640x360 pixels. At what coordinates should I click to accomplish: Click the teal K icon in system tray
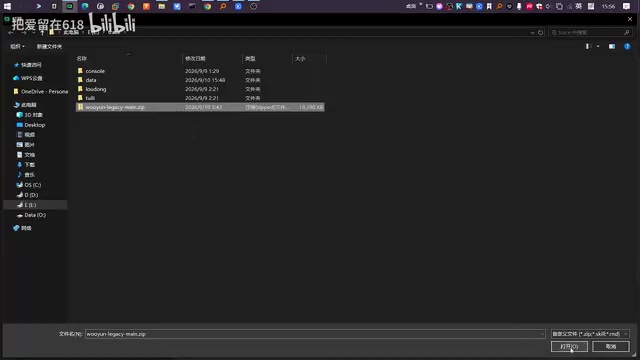click(459, 6)
